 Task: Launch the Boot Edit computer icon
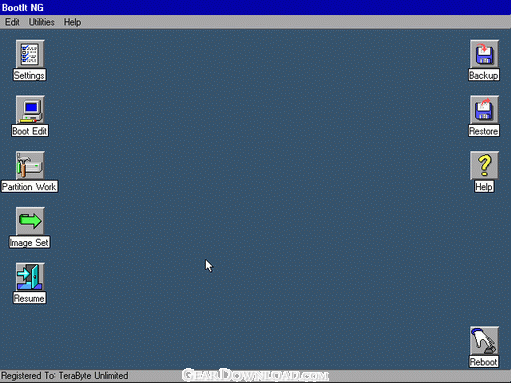point(30,110)
